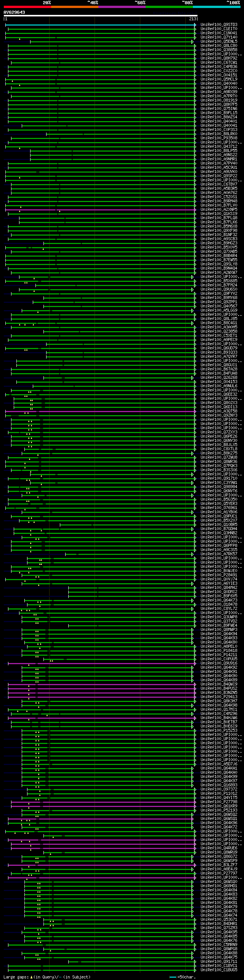244x980 pixels.
Task: Click UniRef100_A5LGG9 label
Action: [219, 310]
